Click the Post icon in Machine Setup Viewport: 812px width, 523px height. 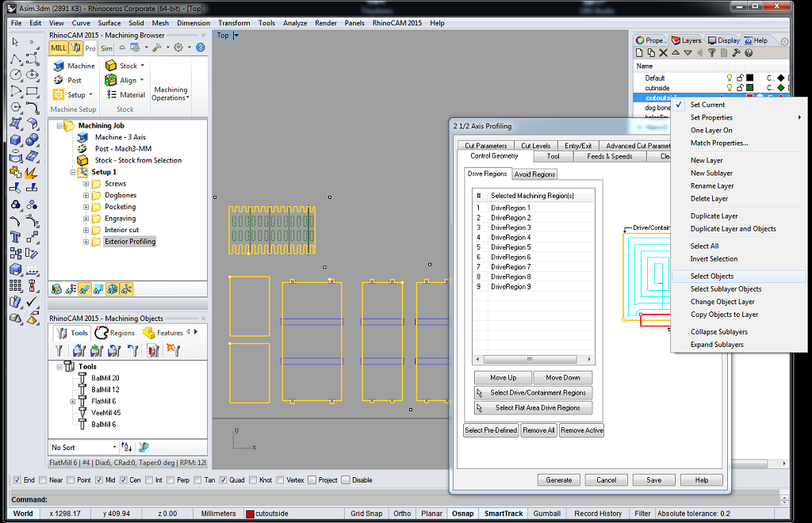pos(59,80)
